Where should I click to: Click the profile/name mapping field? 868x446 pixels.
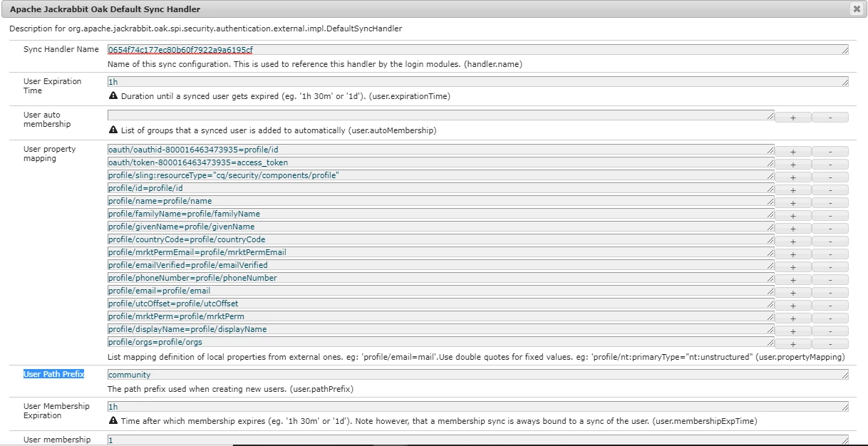pos(441,201)
